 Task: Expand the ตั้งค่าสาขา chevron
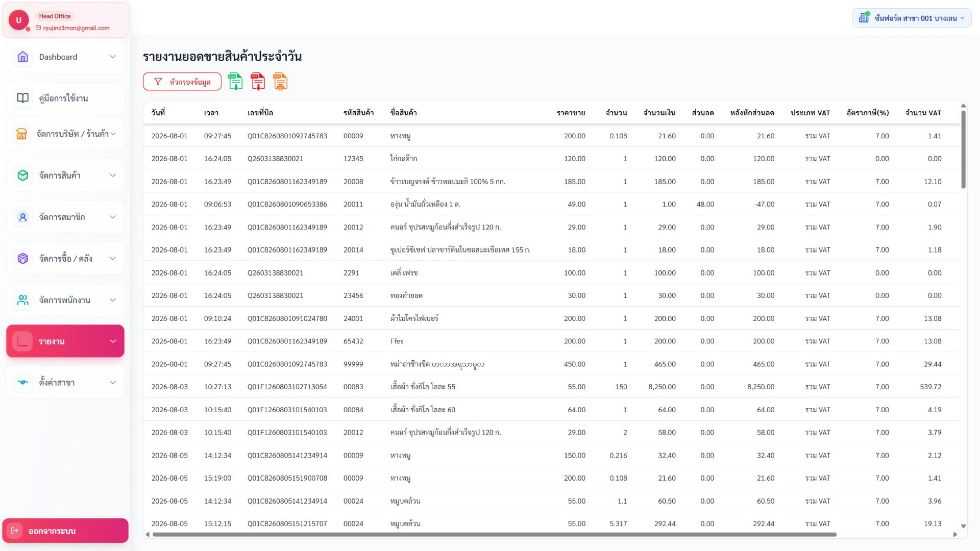coord(113,382)
